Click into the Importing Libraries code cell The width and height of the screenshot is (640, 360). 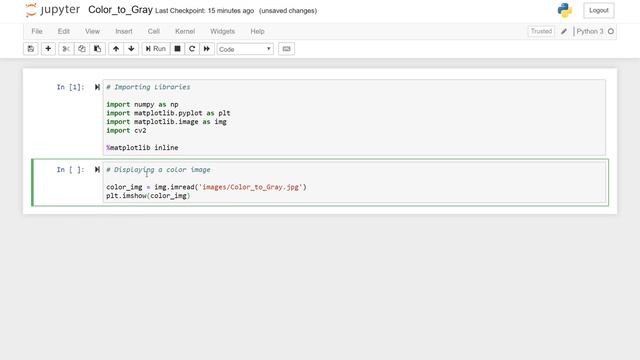tap(354, 117)
